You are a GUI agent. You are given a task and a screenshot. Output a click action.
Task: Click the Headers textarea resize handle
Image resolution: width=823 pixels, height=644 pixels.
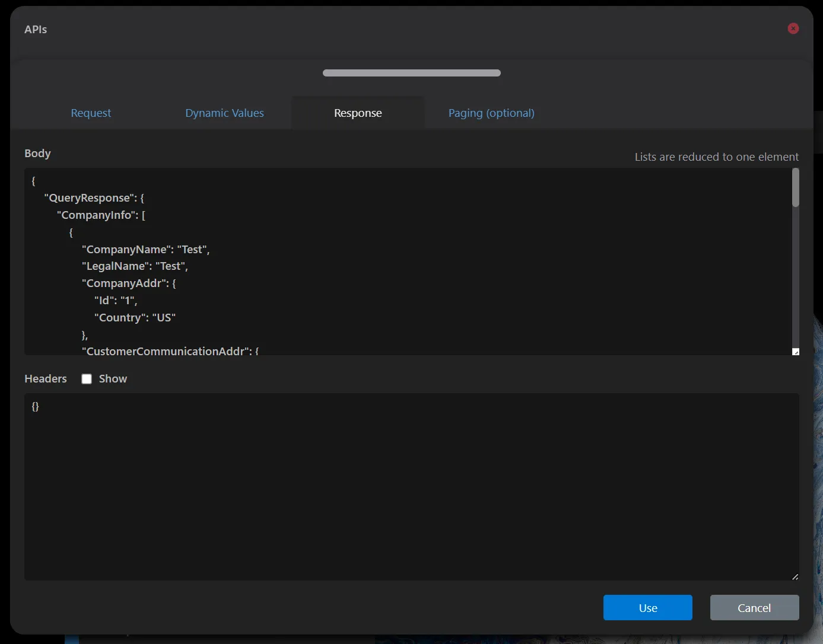pos(795,576)
